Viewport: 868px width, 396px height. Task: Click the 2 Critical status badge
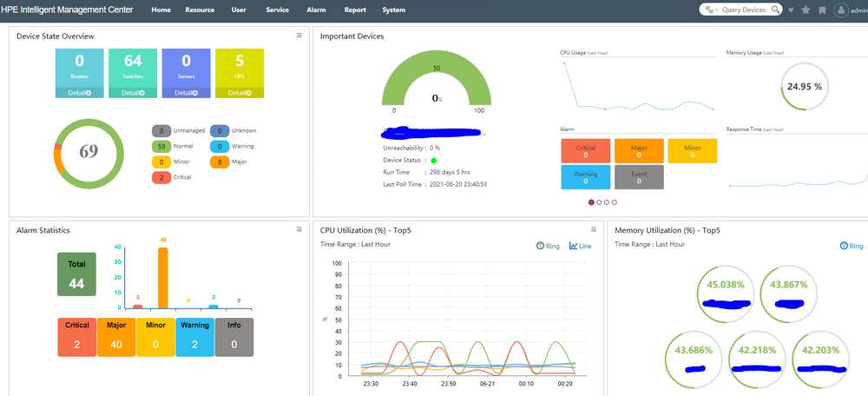pyautogui.click(x=161, y=177)
